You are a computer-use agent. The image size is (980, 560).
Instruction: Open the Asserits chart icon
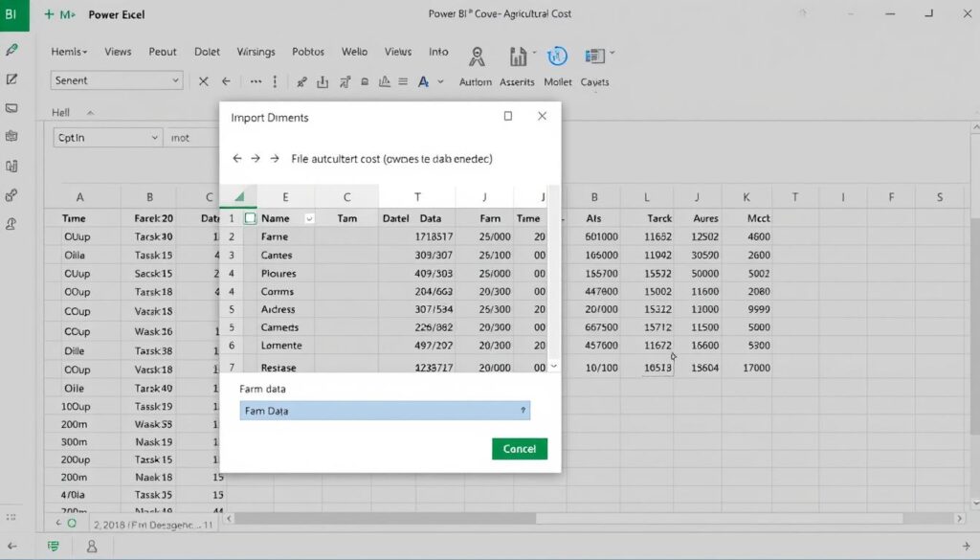(518, 56)
